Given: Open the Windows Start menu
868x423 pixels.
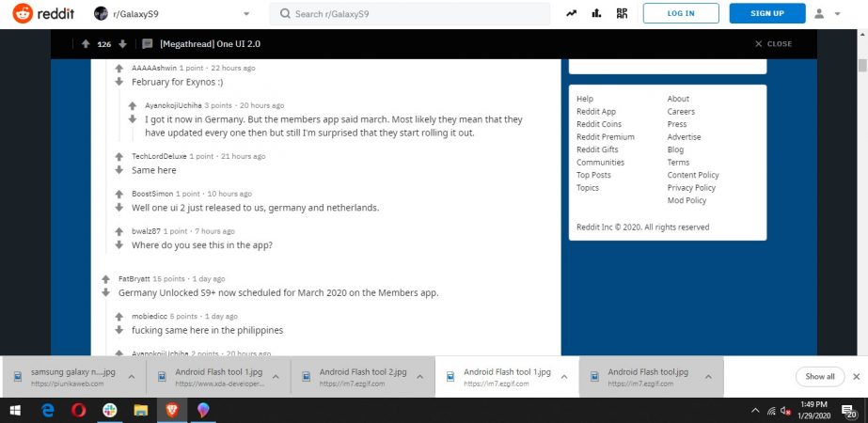Looking at the screenshot, I should tap(15, 410).
